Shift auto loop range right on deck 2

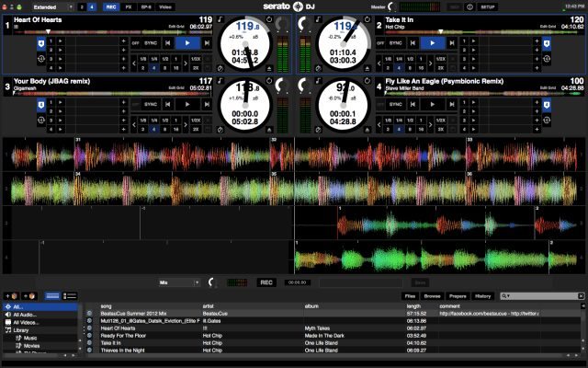[x=430, y=63]
